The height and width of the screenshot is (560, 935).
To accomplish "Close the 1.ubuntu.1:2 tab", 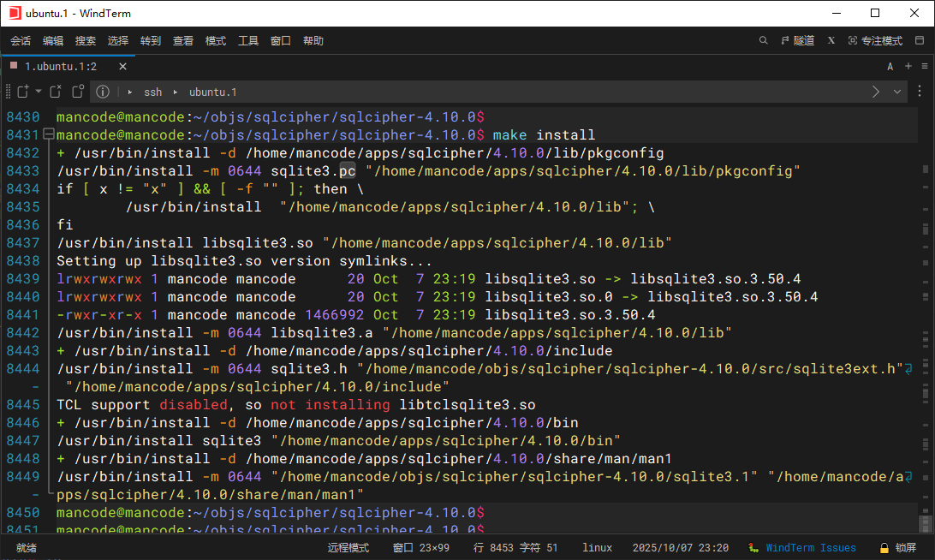I will pyautogui.click(x=122, y=66).
